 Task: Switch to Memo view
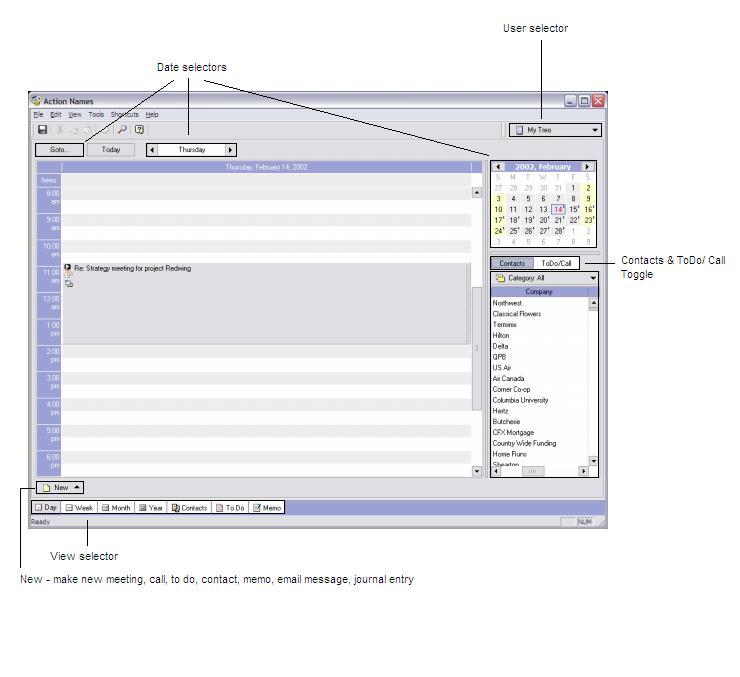[x=267, y=508]
